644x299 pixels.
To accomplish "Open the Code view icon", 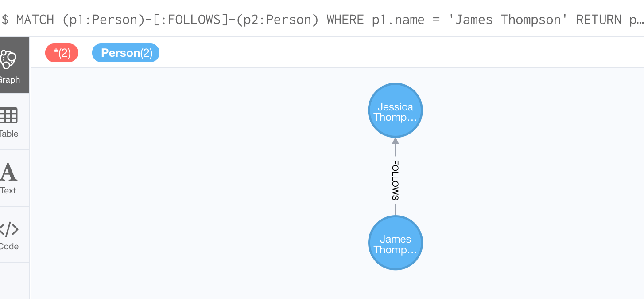I will coord(8,229).
